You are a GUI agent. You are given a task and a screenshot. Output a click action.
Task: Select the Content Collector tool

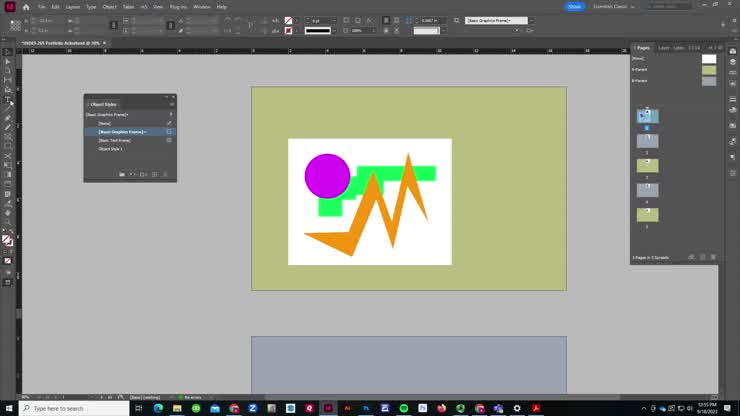(8, 90)
